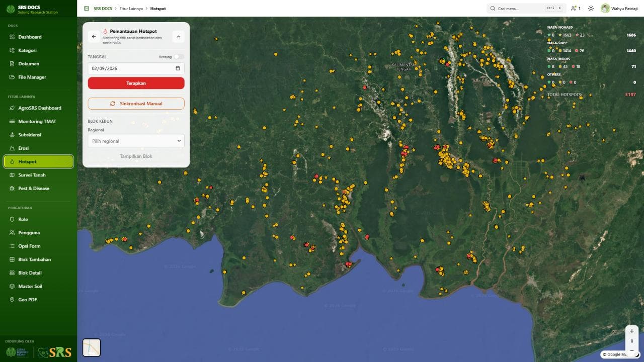Screen dimensions: 644x362
Task: Open calendar picker icon in date field
Action: [178, 68]
